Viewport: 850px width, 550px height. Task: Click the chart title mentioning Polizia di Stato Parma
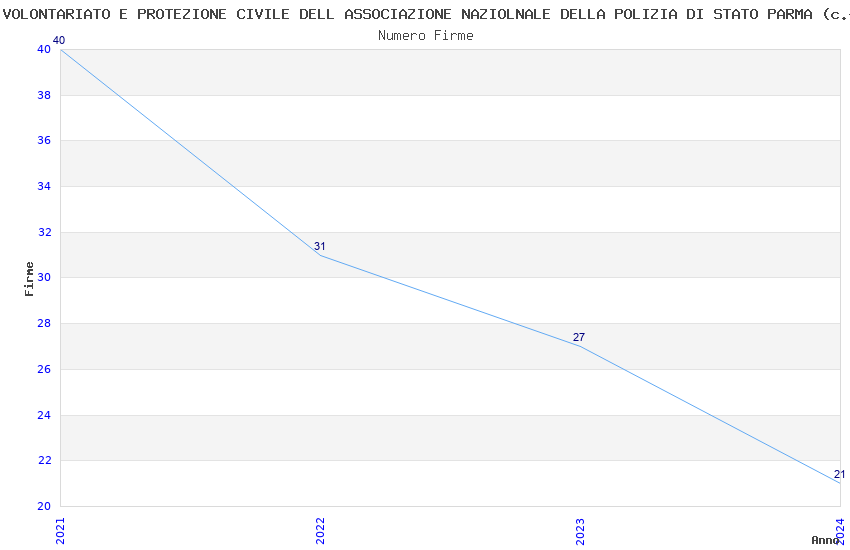click(425, 15)
